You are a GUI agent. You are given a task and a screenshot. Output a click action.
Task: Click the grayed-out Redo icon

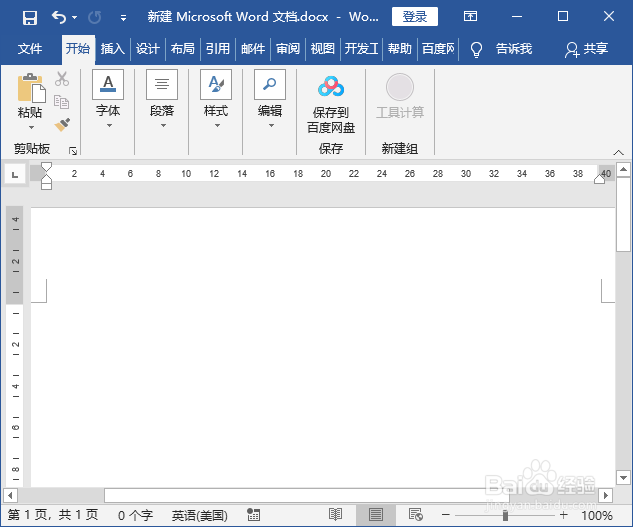94,17
